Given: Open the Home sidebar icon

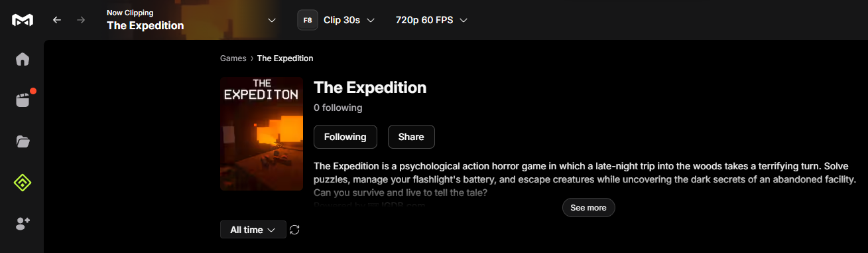Looking at the screenshot, I should [x=23, y=59].
